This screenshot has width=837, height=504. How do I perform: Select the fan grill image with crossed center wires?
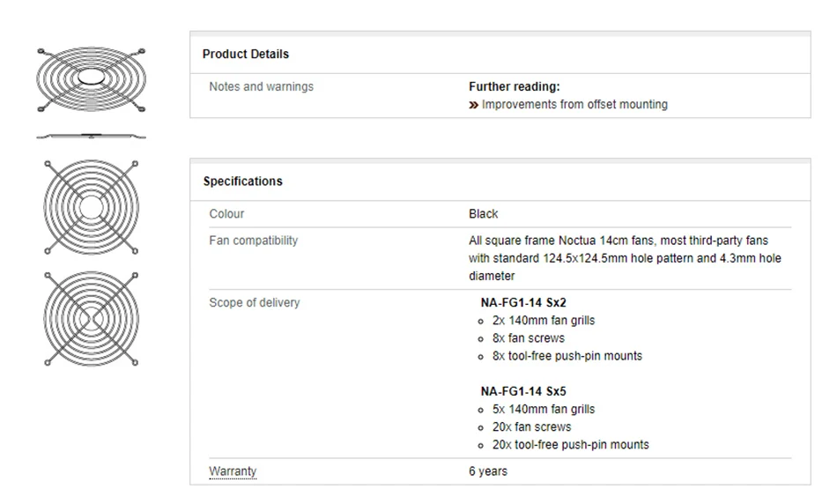pyautogui.click(x=91, y=318)
